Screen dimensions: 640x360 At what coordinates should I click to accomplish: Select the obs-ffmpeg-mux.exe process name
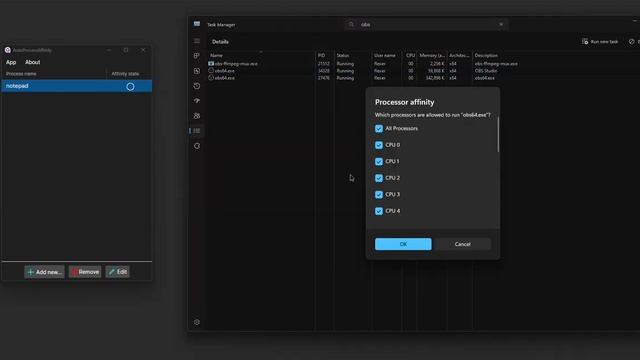[x=236, y=64]
